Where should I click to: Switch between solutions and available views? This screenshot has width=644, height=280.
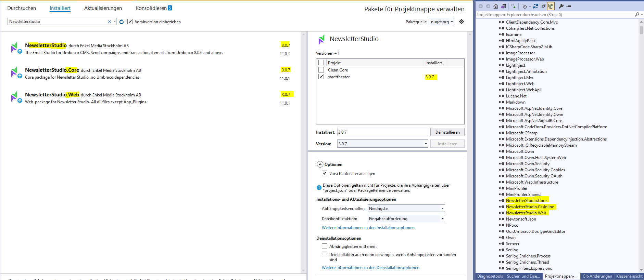pyautogui.click(x=503, y=6)
